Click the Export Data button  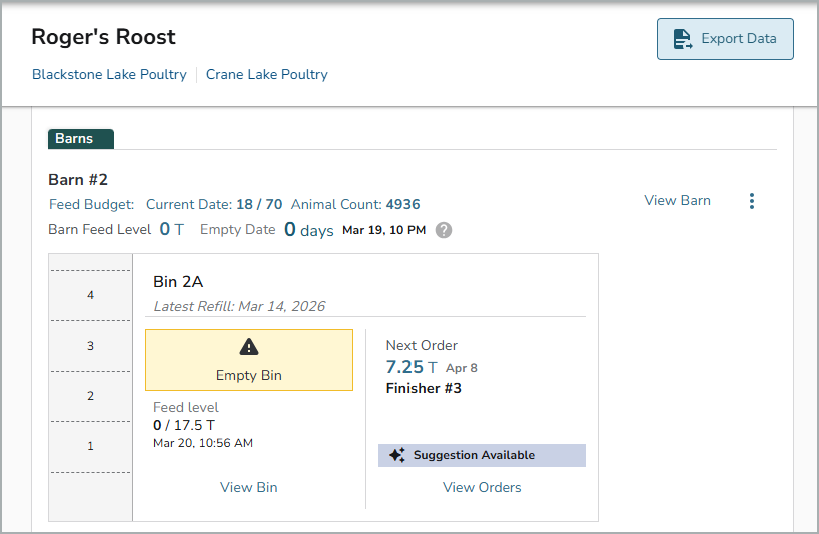pos(725,39)
